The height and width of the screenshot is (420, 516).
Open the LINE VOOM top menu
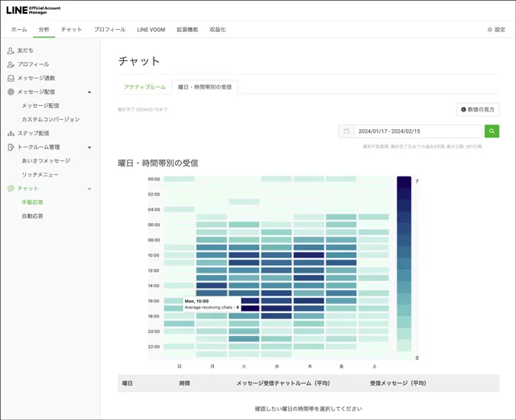[x=151, y=30]
